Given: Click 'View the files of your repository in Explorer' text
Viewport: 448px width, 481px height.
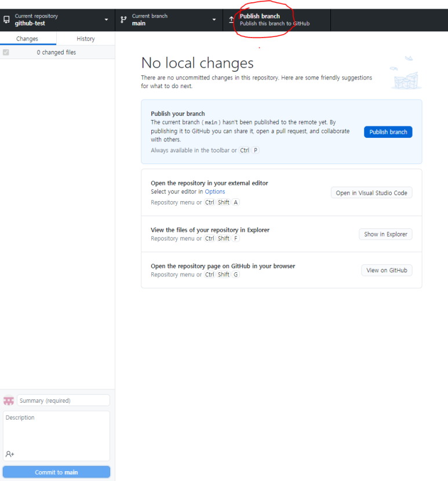Looking at the screenshot, I should [210, 229].
